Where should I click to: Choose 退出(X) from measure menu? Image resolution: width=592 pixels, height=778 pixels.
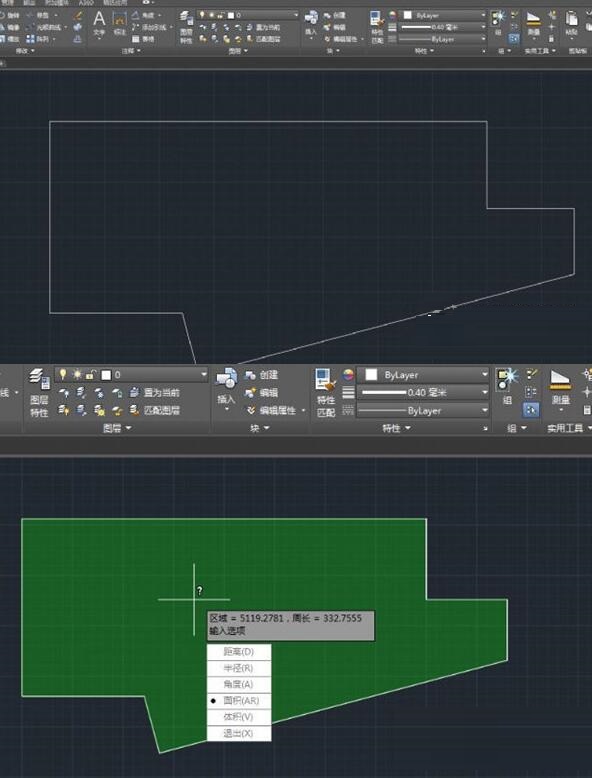[x=239, y=733]
